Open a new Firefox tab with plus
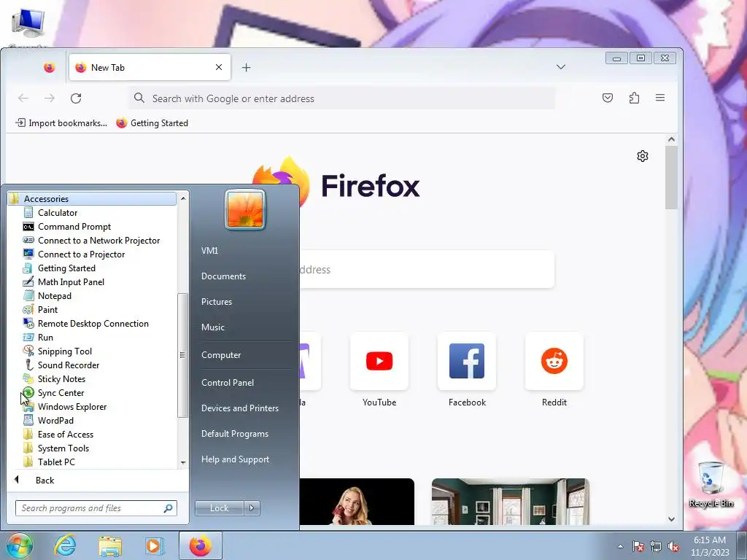Viewport: 747px width, 560px height. [x=246, y=68]
